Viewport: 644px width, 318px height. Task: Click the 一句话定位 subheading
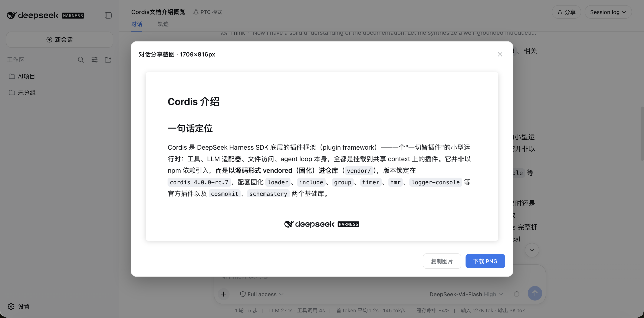coord(190,128)
